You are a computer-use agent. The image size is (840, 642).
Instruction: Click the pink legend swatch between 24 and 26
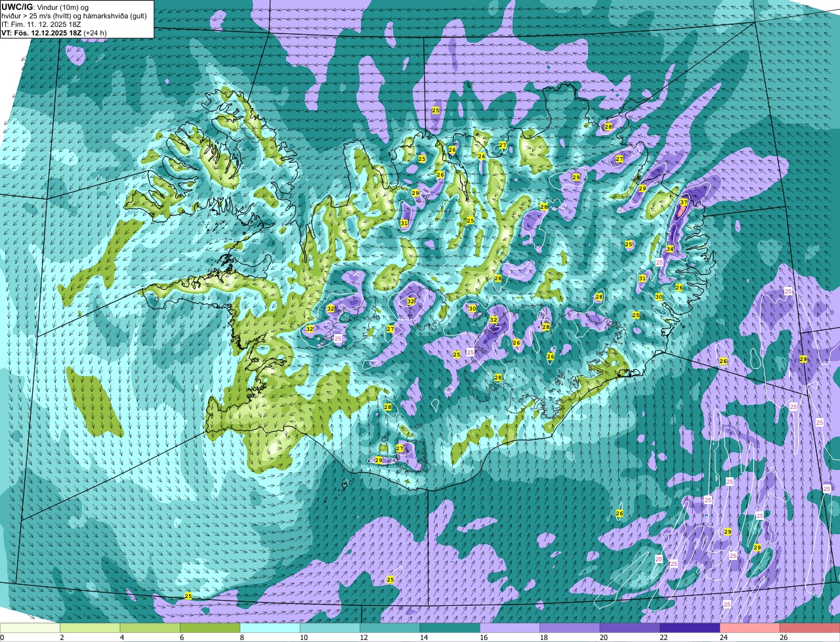coord(749,628)
